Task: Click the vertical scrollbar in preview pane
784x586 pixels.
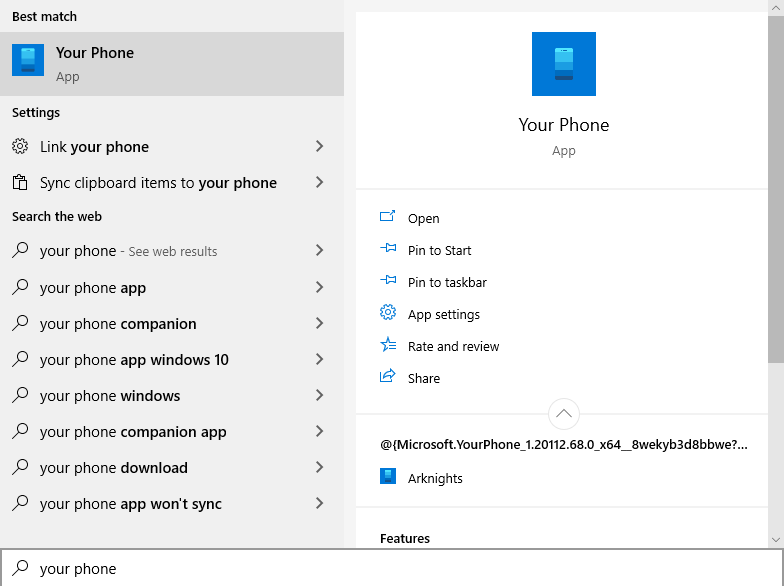Action: pos(776,190)
